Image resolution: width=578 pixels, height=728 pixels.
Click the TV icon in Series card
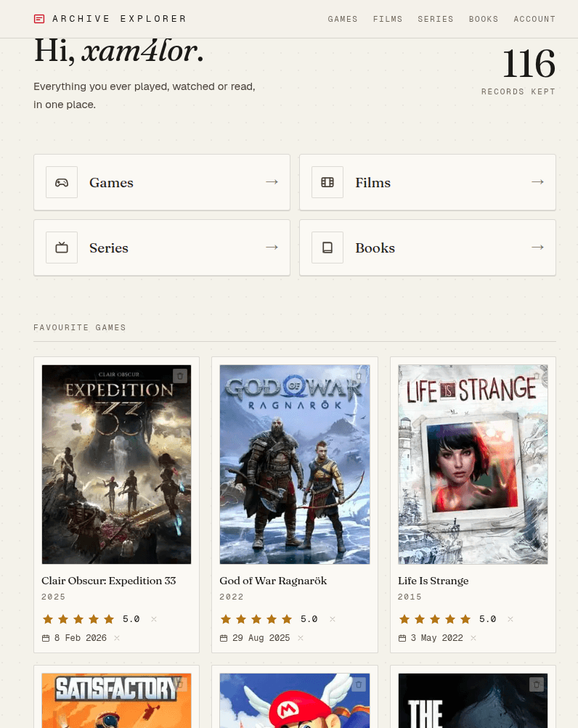coord(62,248)
